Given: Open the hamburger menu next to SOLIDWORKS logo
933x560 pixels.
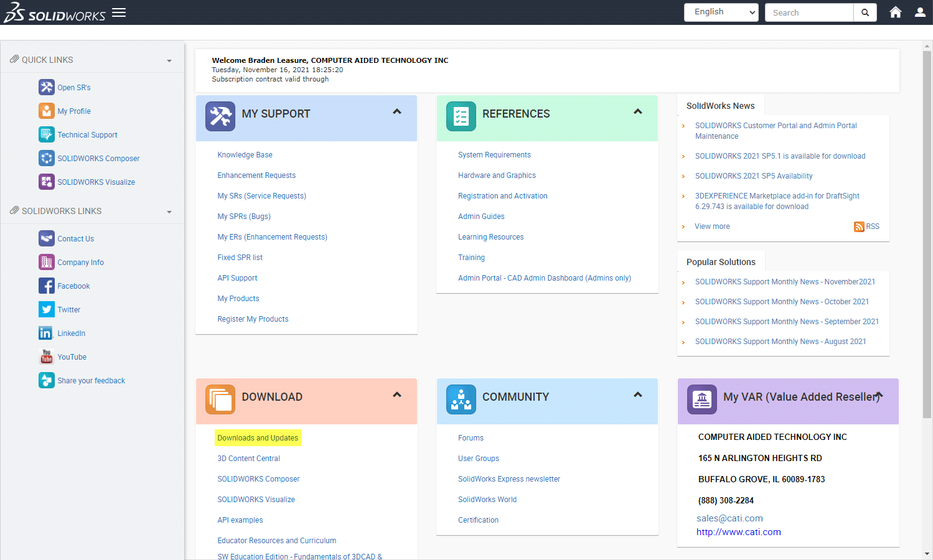Looking at the screenshot, I should [x=119, y=12].
